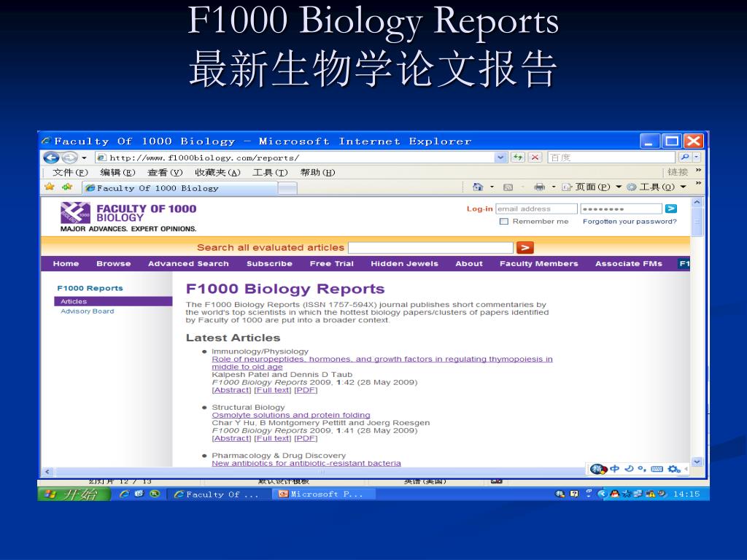The image size is (747, 560).
Task: Click the Home house icon in IE toolbar
Action: point(477,187)
